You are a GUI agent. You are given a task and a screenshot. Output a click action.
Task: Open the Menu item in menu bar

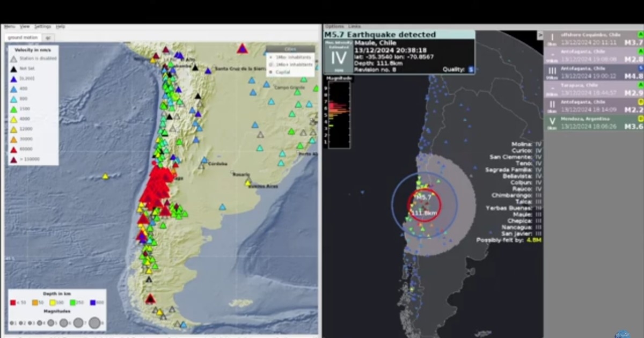tap(10, 26)
